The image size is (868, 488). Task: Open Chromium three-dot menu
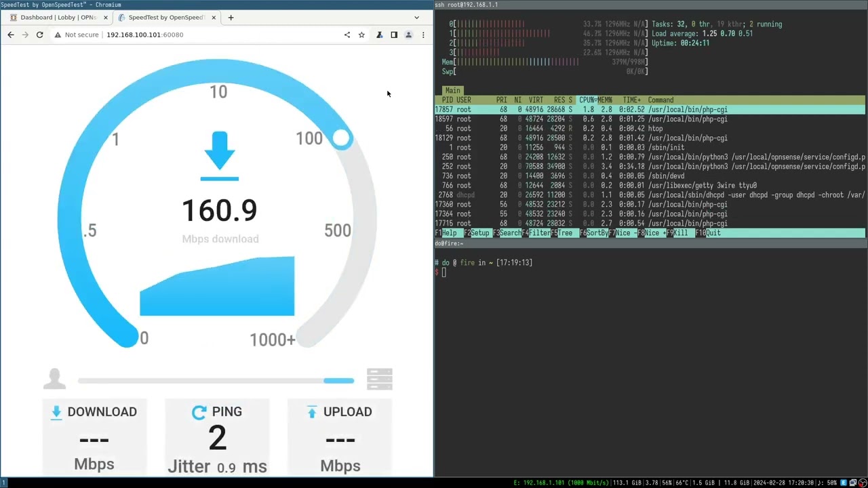pyautogui.click(x=423, y=35)
